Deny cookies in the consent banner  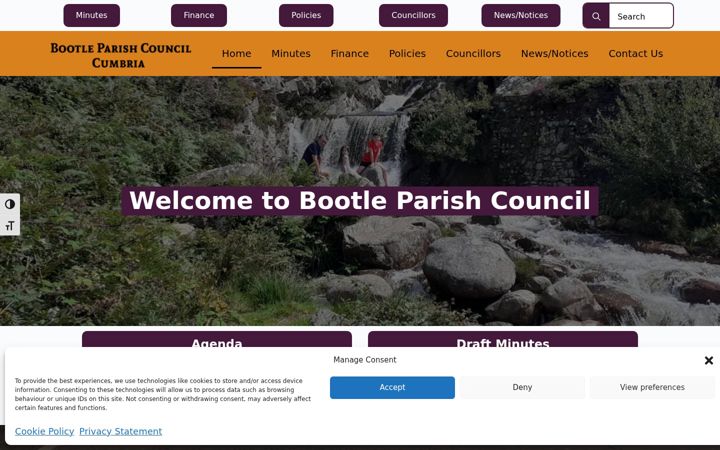(x=522, y=388)
